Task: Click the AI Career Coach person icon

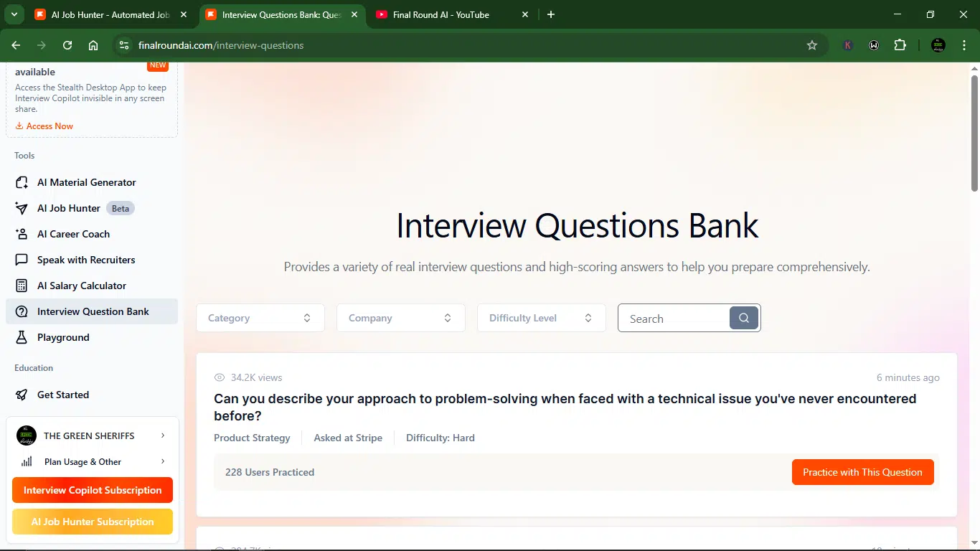Action: [x=22, y=234]
